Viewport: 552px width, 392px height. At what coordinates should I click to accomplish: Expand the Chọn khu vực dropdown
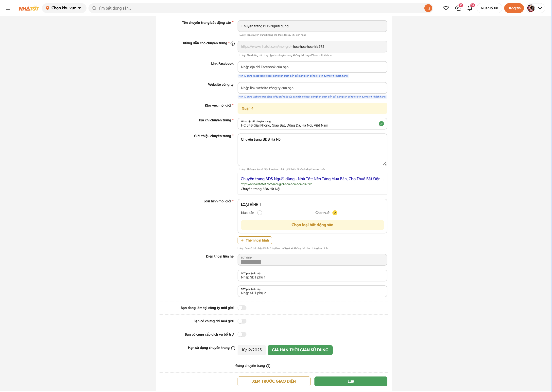[x=64, y=8]
